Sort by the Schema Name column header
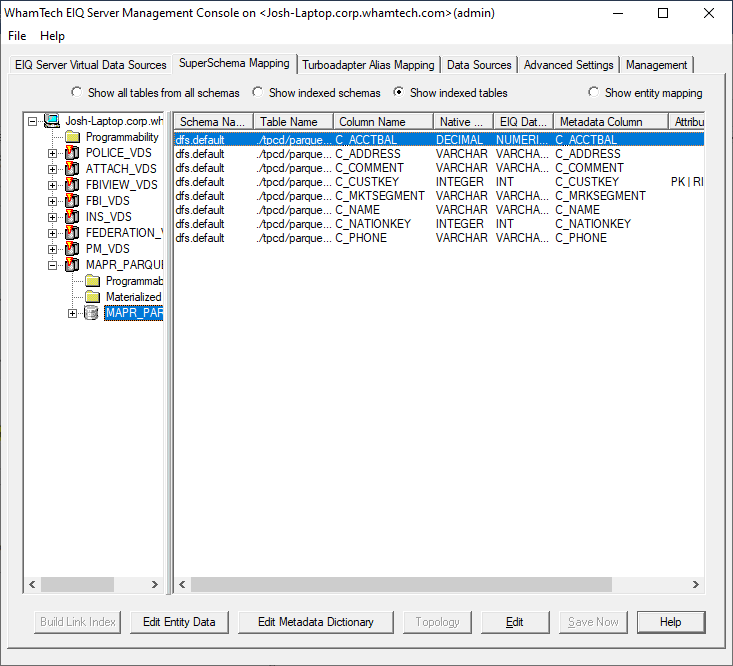The width and height of the screenshot is (733, 666). pos(214,122)
